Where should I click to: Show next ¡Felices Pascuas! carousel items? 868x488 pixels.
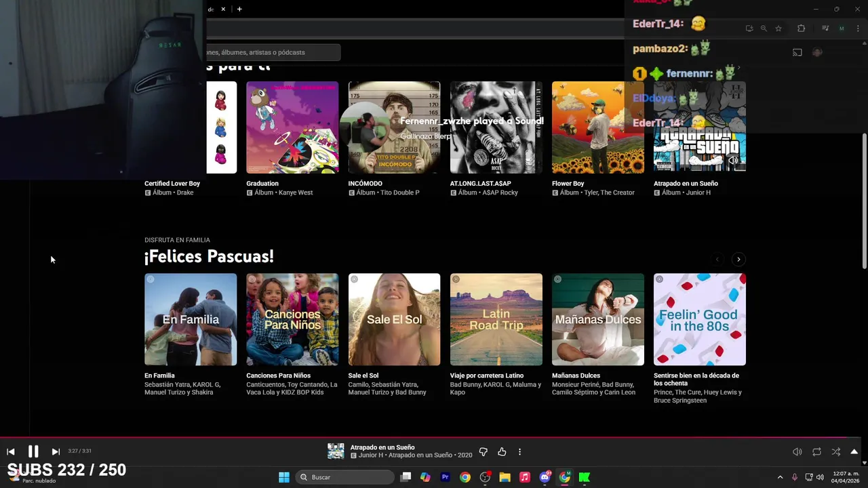pyautogui.click(x=738, y=259)
